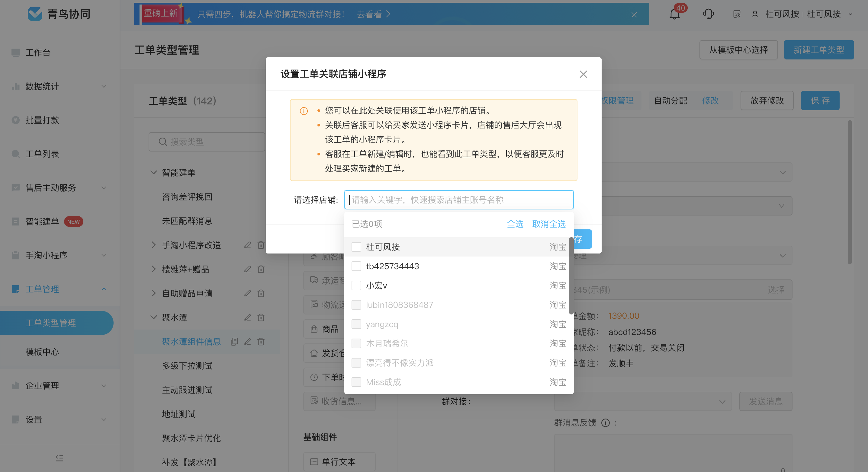Select 咨询差评挽回 in type tree
This screenshot has height=472, width=868.
tap(187, 197)
